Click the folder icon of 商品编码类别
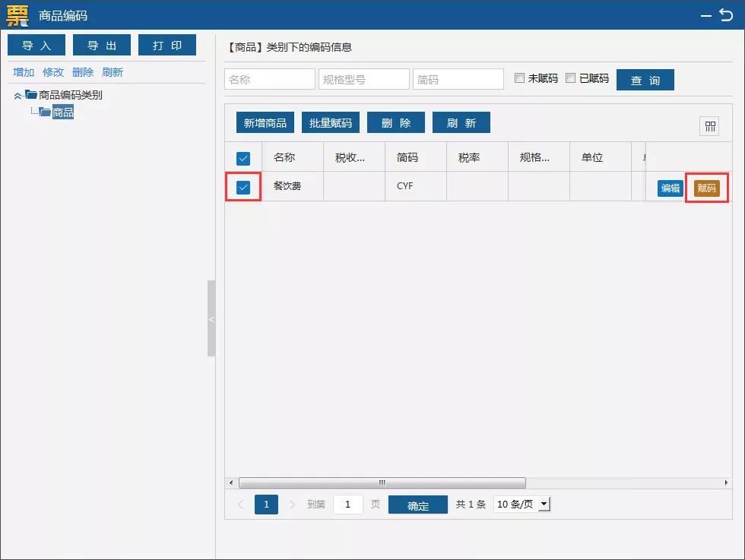745x560 pixels. 31,94
